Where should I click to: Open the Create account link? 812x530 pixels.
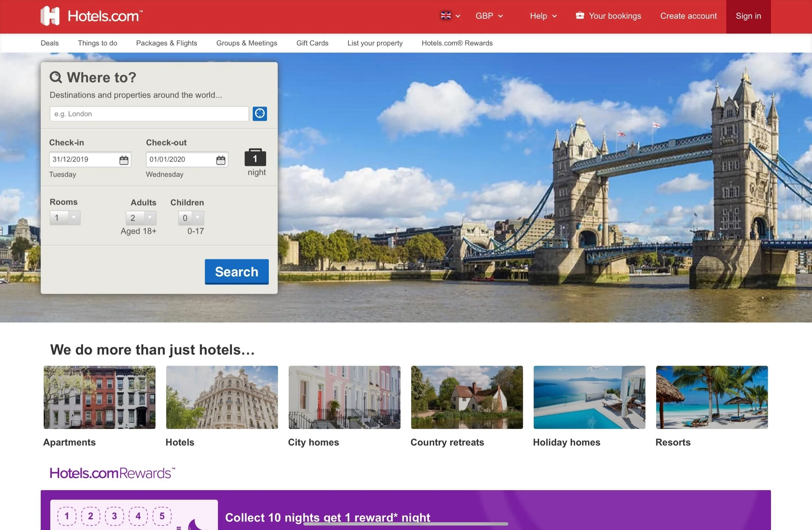688,16
